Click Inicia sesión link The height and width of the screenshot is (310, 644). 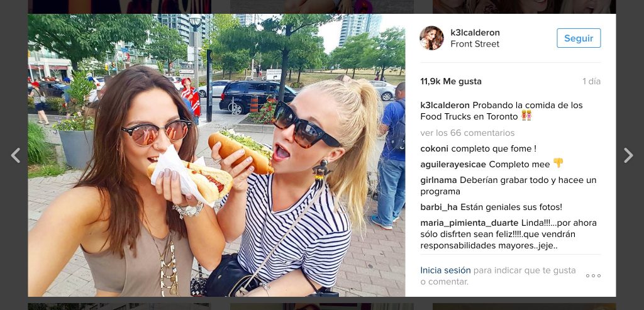pyautogui.click(x=445, y=270)
